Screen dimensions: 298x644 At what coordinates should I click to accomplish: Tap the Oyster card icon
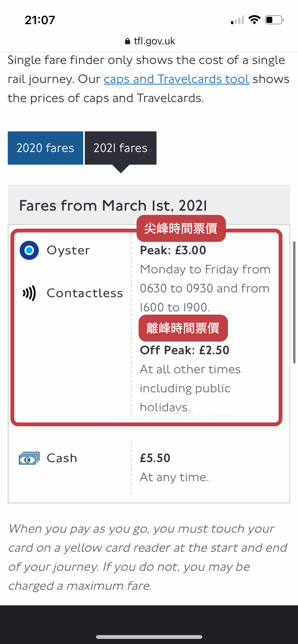point(29,250)
